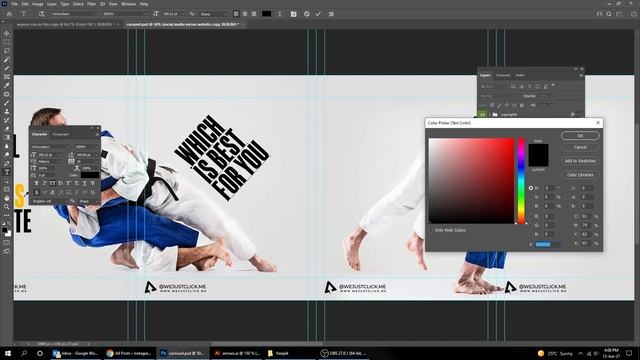The image size is (640, 360).
Task: Open anti-aliasing Sharp dropdown in options bar
Action: (x=213, y=14)
